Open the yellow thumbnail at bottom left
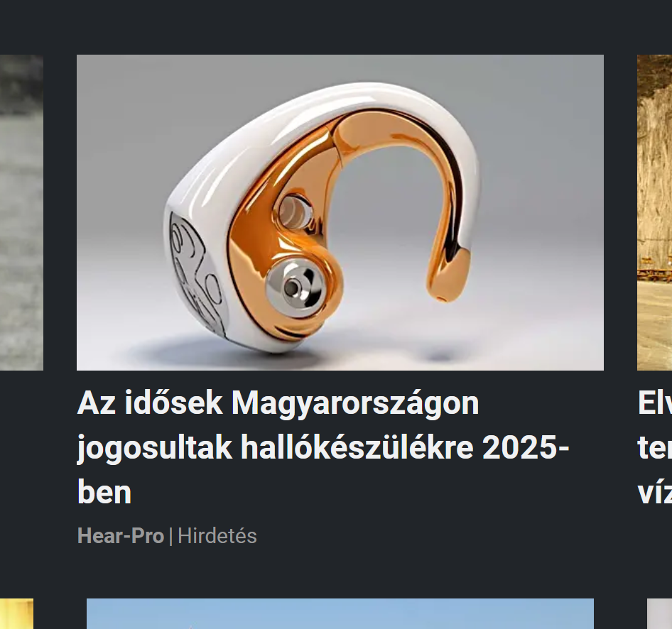Image resolution: width=672 pixels, height=629 pixels. tap(17, 613)
